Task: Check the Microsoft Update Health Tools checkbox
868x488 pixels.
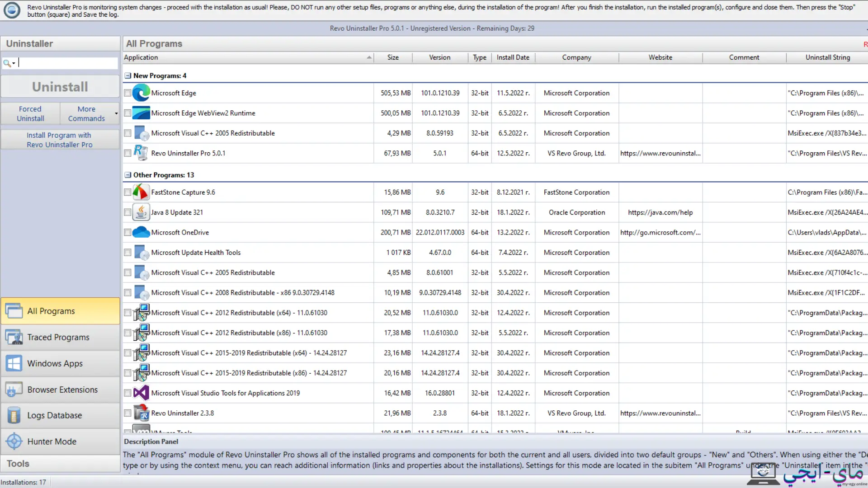Action: click(127, 253)
